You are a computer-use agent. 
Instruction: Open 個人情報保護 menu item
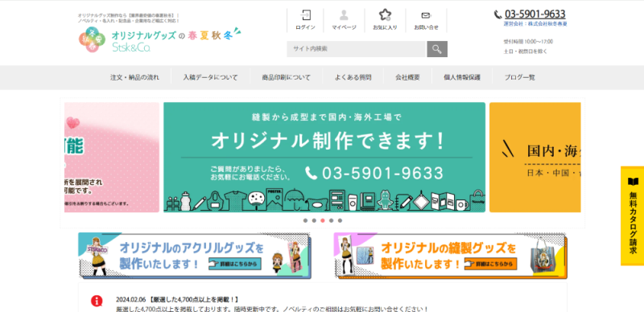(x=462, y=77)
